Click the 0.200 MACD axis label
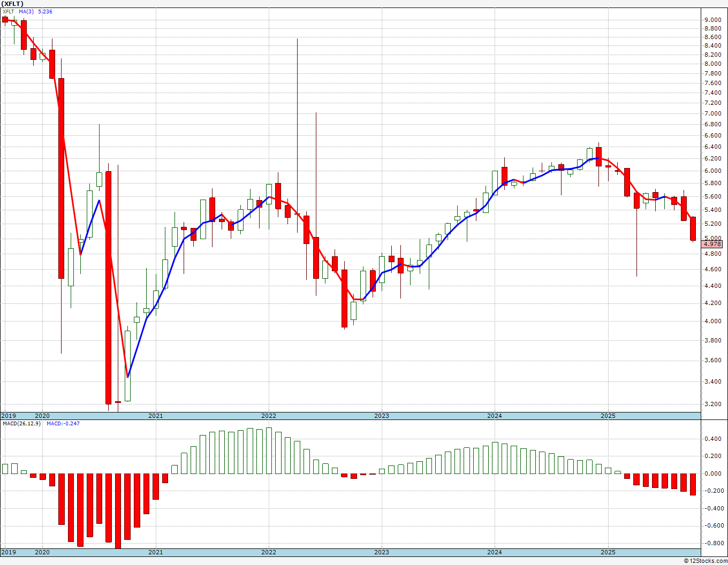 point(712,456)
